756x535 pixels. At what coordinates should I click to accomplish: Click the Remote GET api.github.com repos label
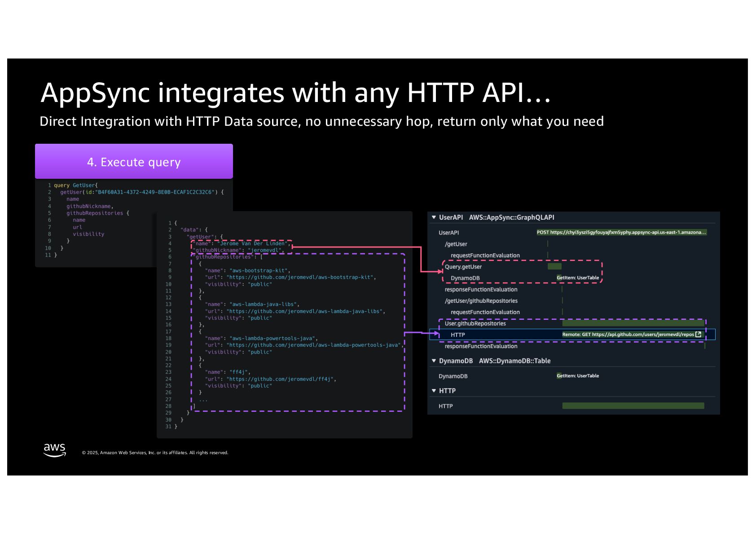click(x=628, y=334)
